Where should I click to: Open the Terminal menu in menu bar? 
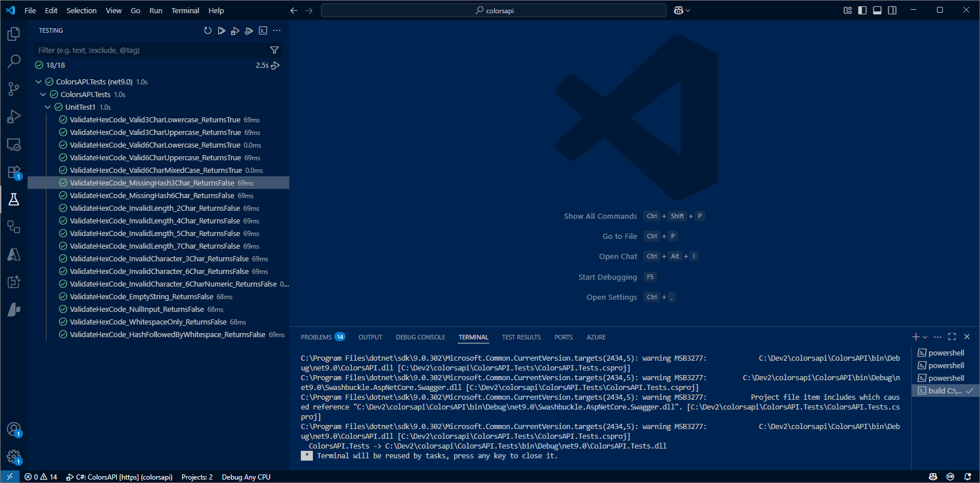point(185,10)
